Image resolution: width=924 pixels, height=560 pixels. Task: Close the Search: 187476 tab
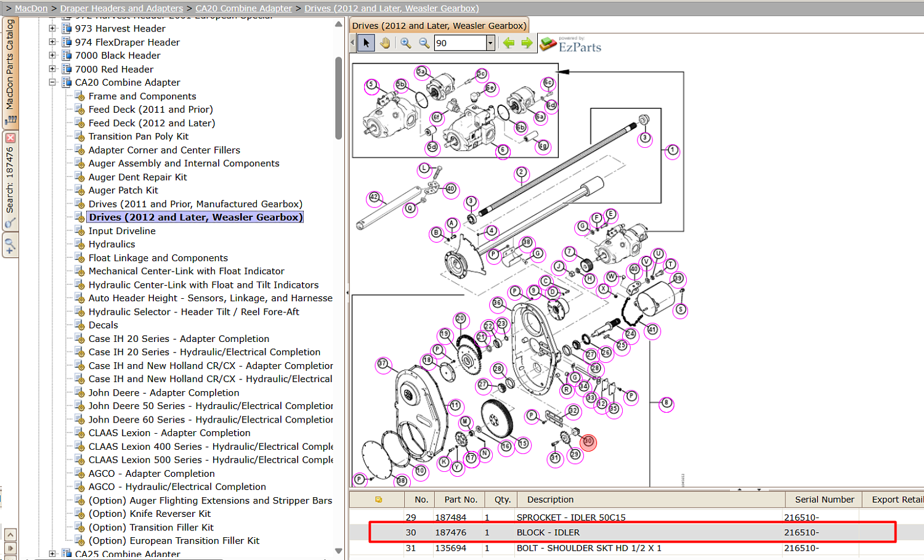10,138
